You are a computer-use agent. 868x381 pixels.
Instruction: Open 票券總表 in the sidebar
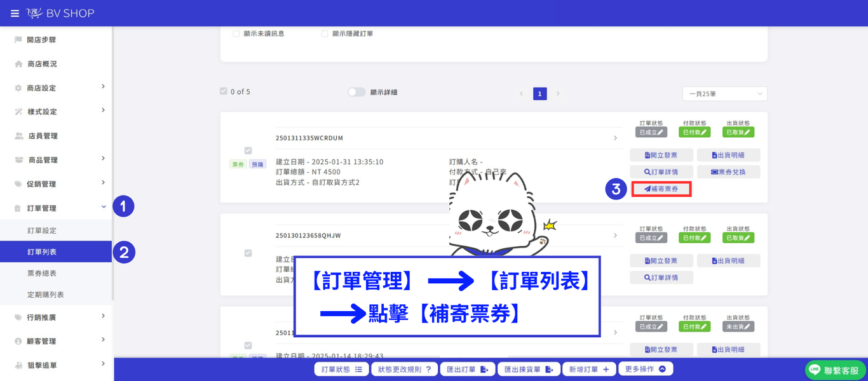pyautogui.click(x=56, y=274)
